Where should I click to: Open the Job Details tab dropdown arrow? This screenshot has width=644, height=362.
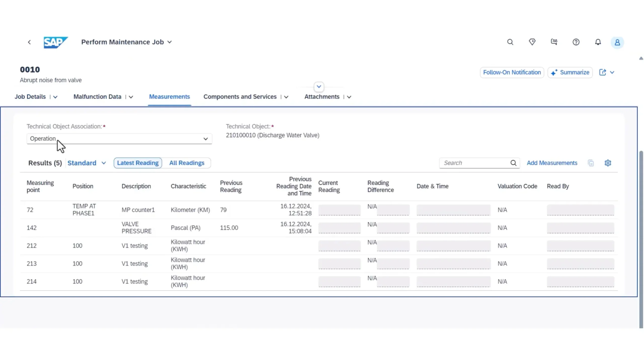tap(55, 97)
